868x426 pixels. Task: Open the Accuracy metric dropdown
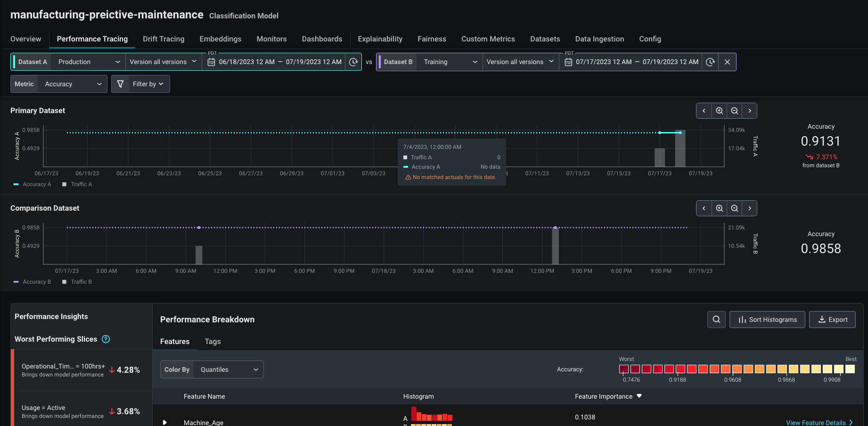(x=73, y=84)
